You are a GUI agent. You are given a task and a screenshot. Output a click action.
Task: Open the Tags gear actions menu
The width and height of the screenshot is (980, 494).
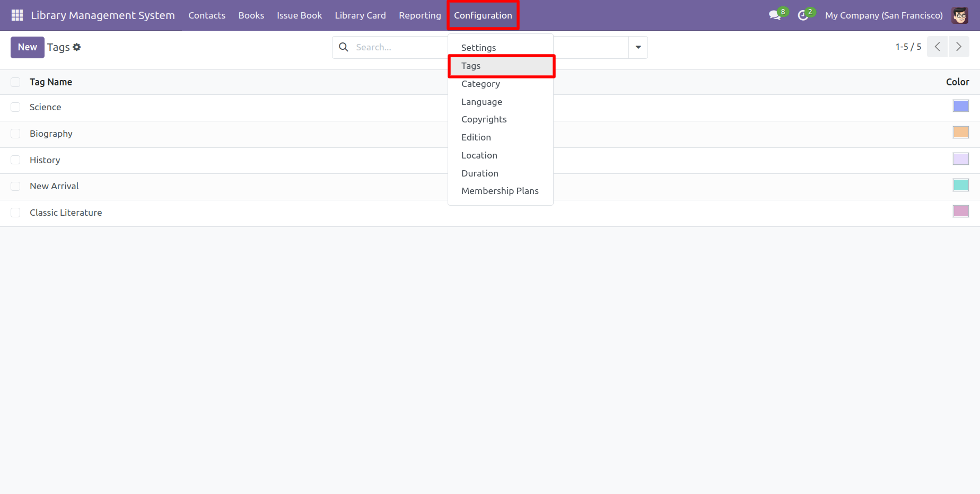(x=77, y=47)
